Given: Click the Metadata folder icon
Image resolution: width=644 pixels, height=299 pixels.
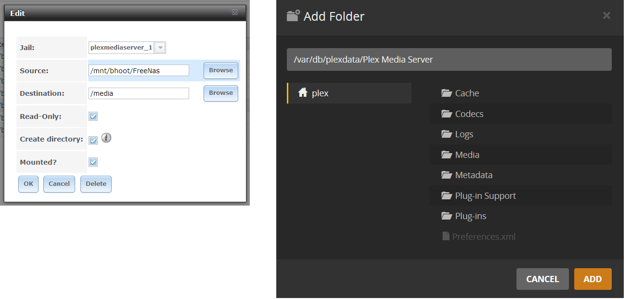Looking at the screenshot, I should [x=447, y=175].
